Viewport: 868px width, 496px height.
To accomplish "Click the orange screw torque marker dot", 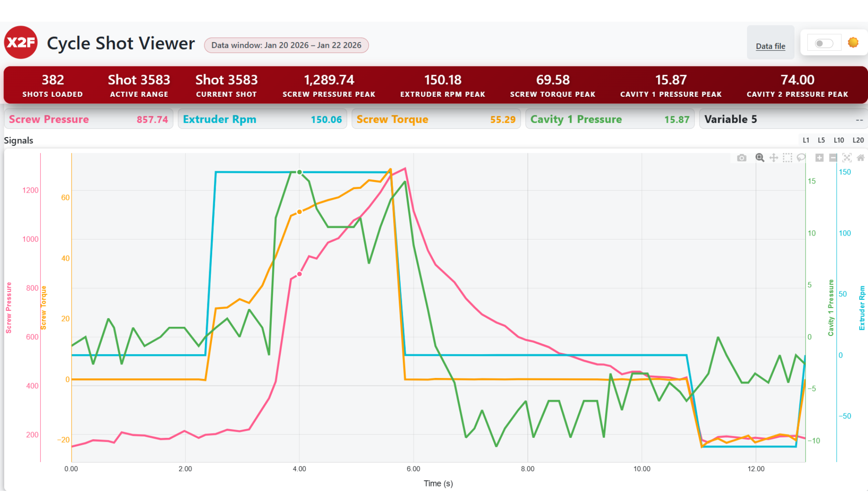I will [299, 212].
